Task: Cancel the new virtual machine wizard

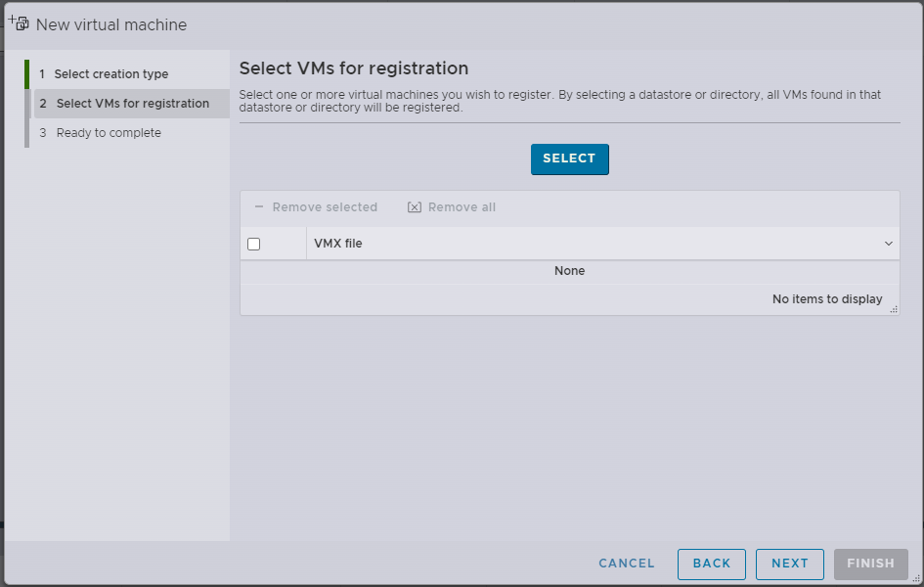Action: point(627,564)
